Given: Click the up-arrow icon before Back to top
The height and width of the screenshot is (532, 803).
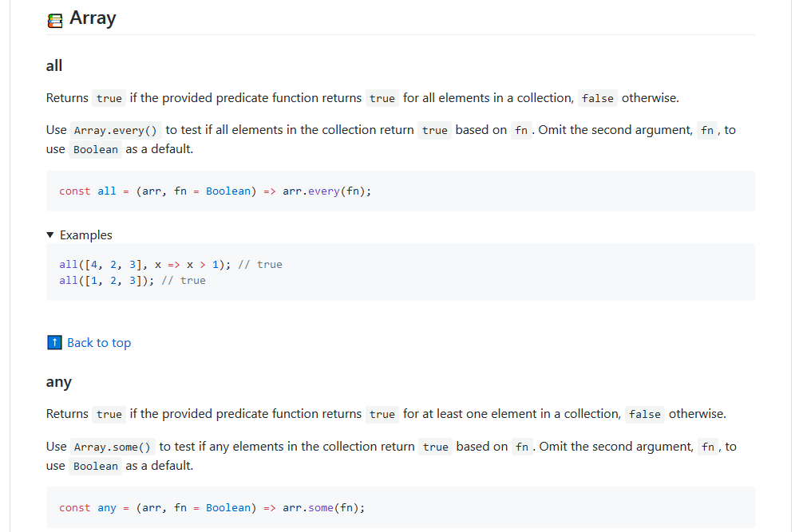Looking at the screenshot, I should click(x=54, y=343).
